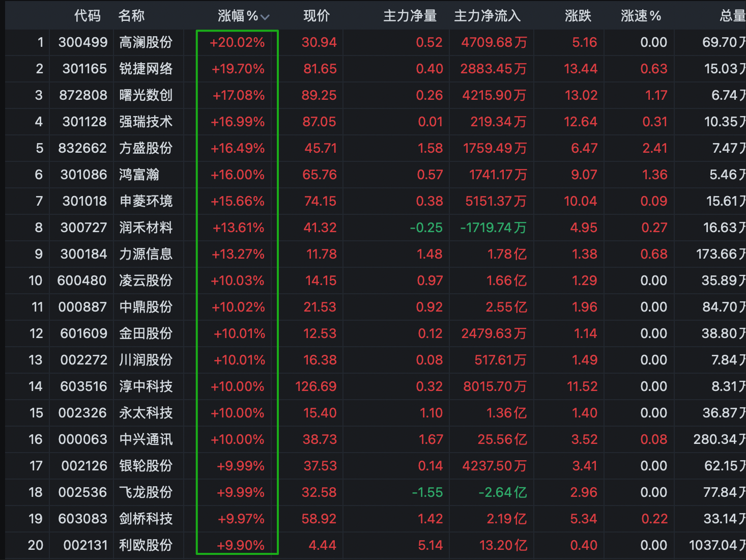This screenshot has height=560, width=746.
Task: Open stock 方盛股份
Action: (x=146, y=148)
